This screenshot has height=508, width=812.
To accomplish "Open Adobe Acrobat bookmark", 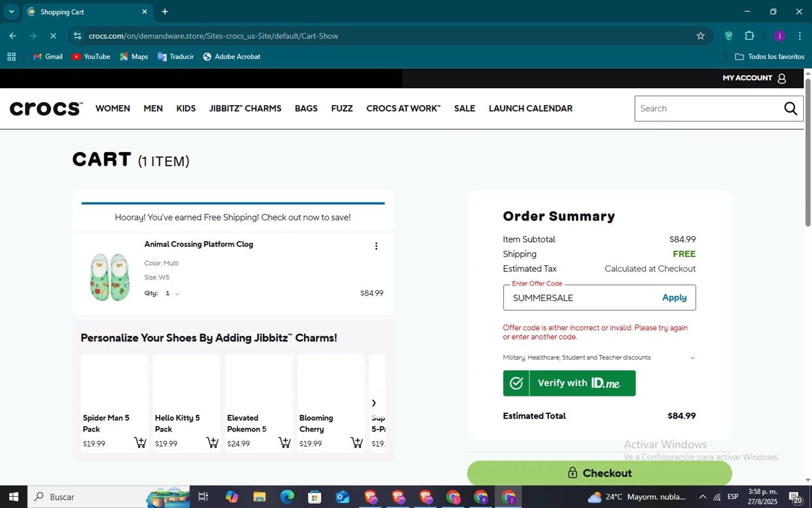I will (232, 56).
